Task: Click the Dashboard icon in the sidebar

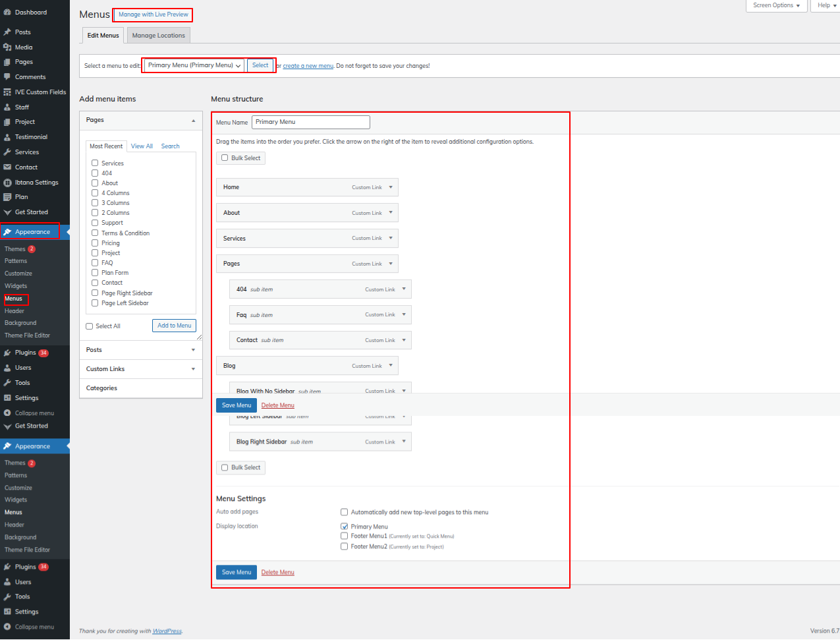Action: point(7,13)
